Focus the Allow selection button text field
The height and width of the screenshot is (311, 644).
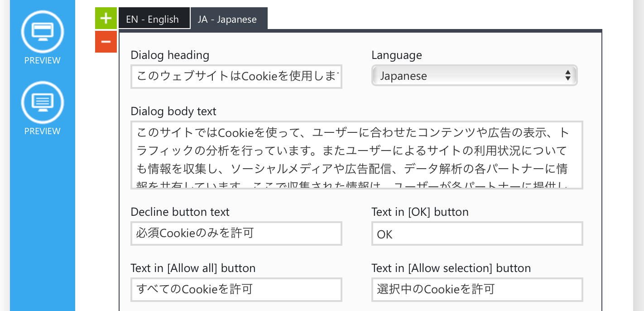[x=477, y=289]
